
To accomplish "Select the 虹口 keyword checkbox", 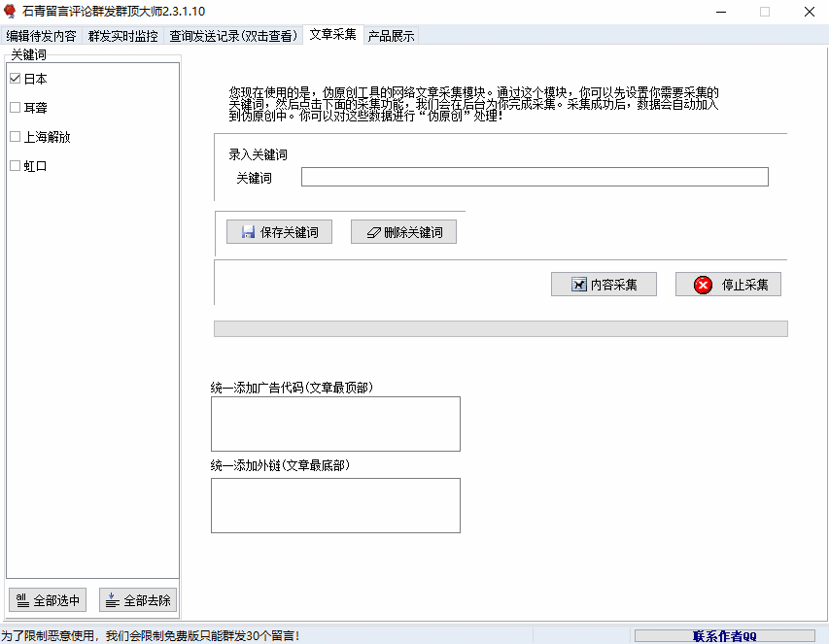I will click(x=15, y=165).
